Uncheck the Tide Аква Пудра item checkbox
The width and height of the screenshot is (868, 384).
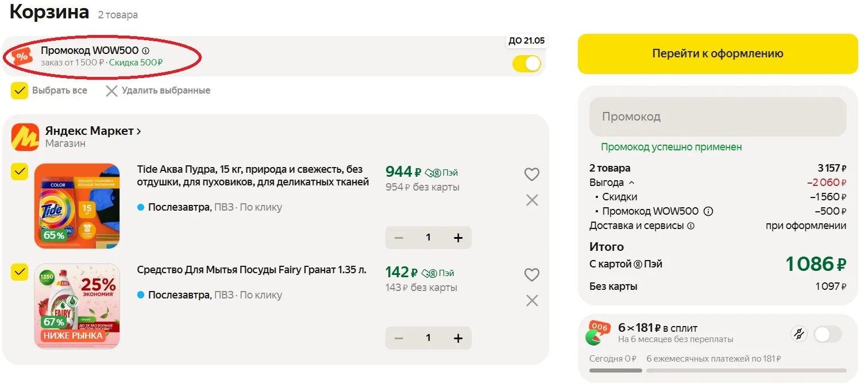pos(20,172)
